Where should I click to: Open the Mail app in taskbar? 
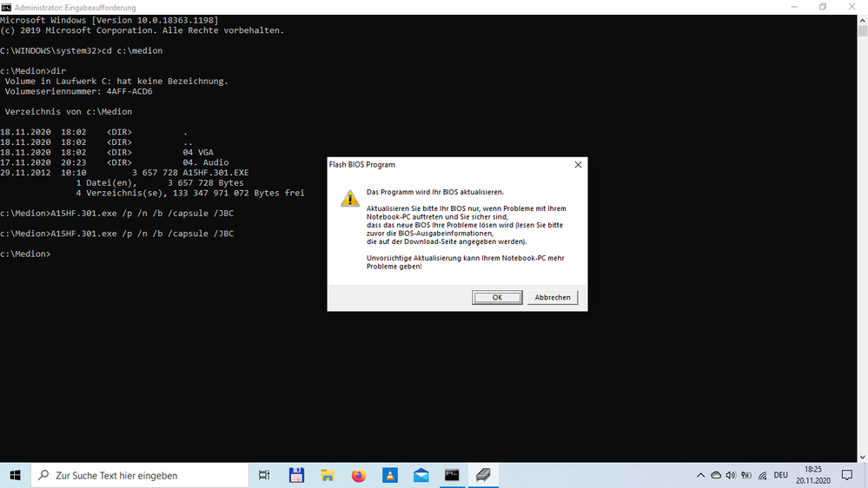click(x=421, y=475)
